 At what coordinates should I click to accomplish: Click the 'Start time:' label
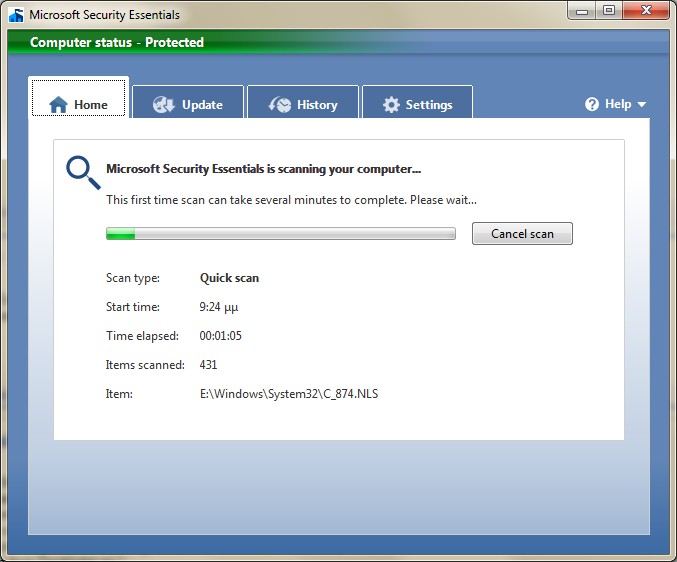[x=133, y=307]
